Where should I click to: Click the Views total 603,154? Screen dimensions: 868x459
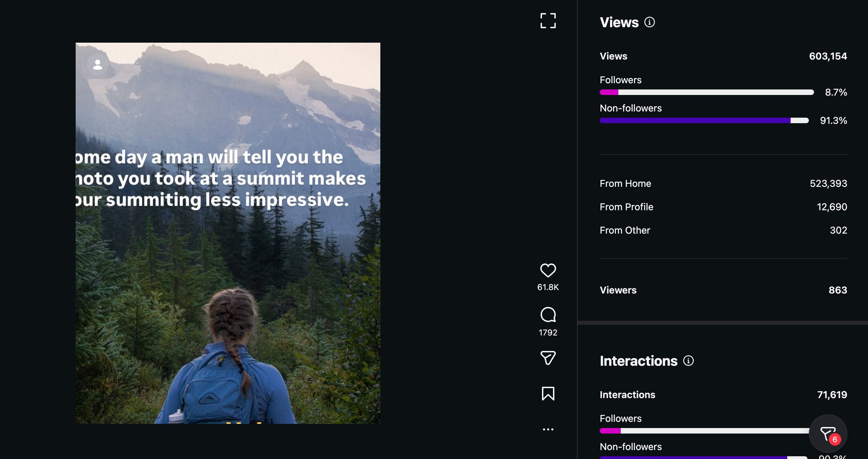coord(828,56)
